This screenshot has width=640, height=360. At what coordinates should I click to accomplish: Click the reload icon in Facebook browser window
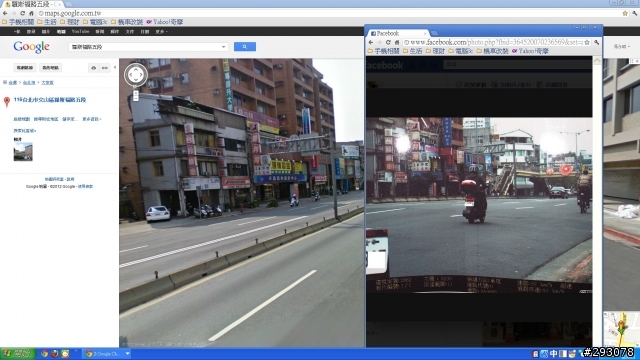tap(388, 42)
